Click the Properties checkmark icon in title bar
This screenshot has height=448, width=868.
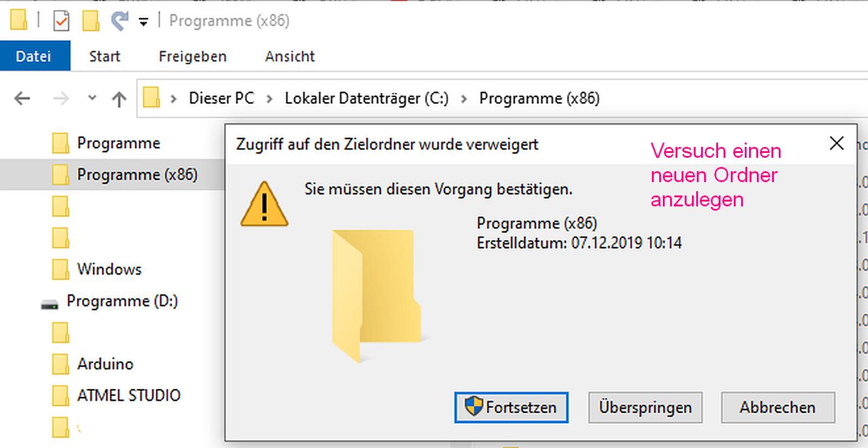[61, 22]
